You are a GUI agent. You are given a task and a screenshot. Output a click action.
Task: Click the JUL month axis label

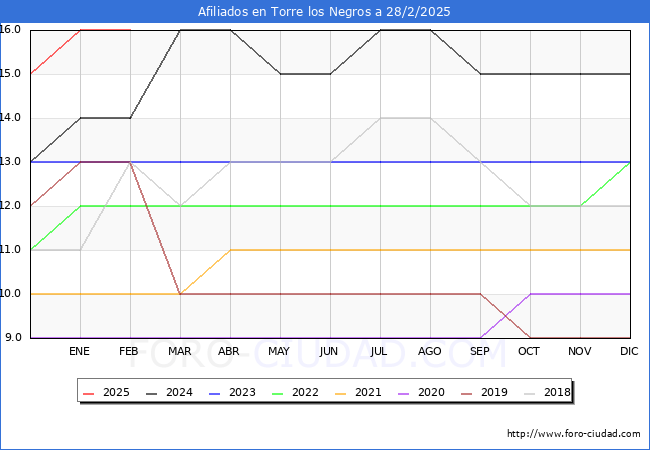379,351
